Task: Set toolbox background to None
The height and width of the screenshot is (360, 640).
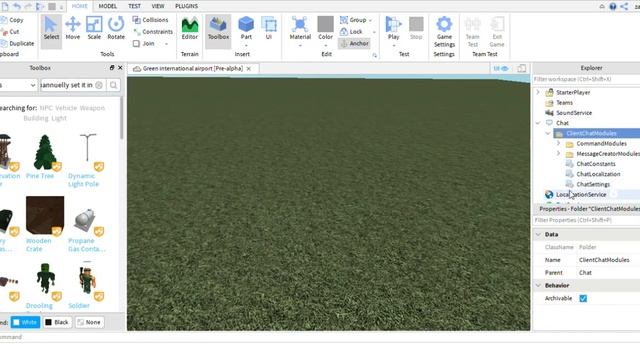Action: click(89, 322)
